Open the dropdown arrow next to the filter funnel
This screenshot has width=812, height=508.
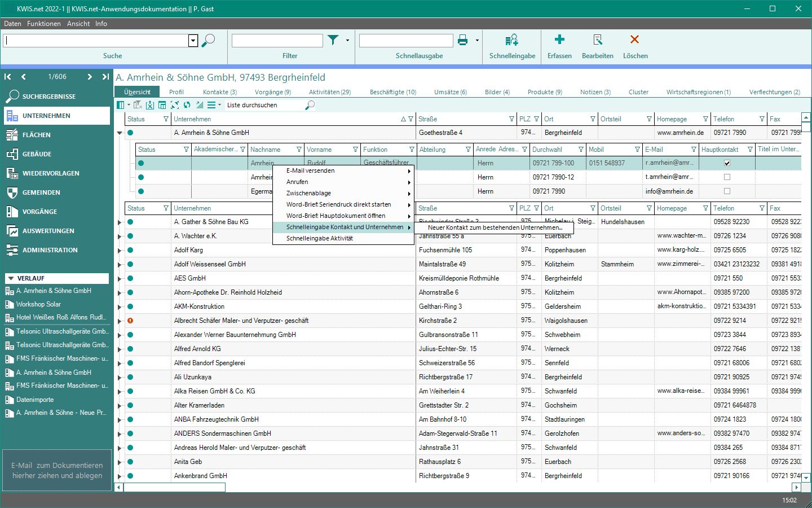[x=347, y=40]
